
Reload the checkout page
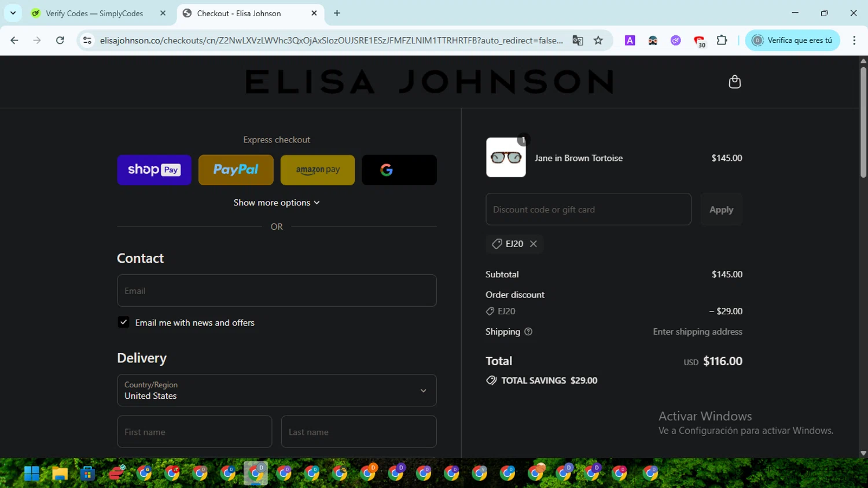60,40
